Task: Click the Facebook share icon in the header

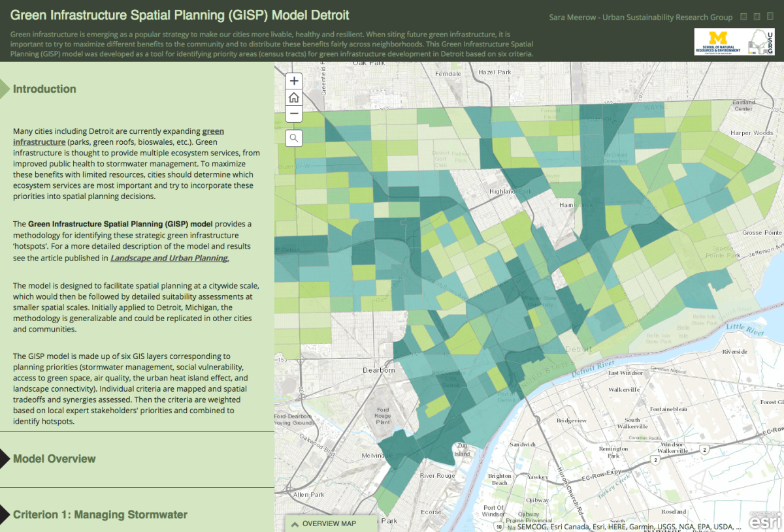Action: pyautogui.click(x=743, y=16)
